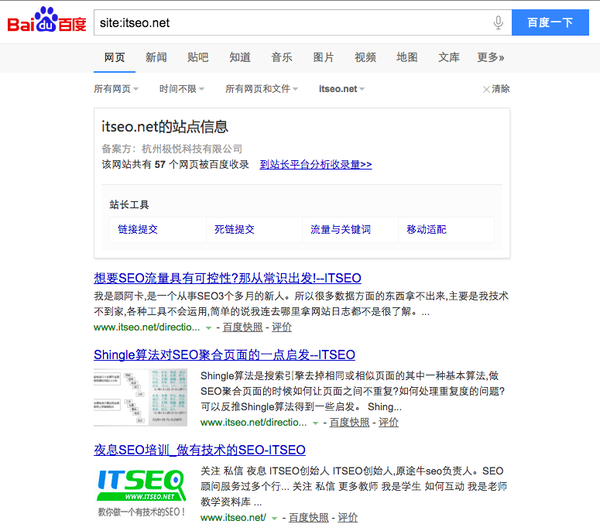600x531 pixels.
Task: Go to the 知道 tab
Action: (x=240, y=57)
